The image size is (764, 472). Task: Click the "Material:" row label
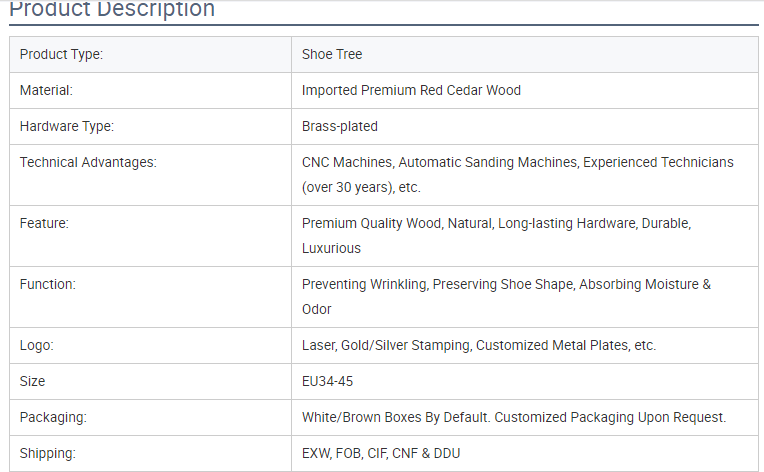pos(46,90)
